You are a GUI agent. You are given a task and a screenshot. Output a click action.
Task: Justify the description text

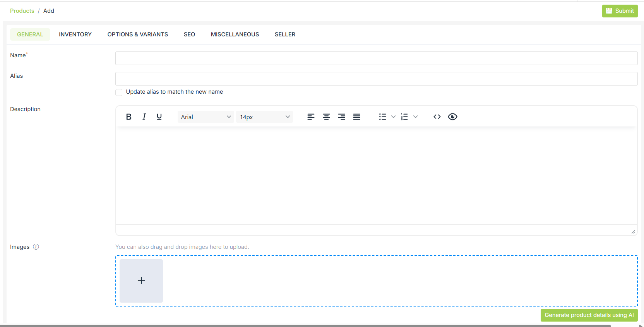click(356, 117)
